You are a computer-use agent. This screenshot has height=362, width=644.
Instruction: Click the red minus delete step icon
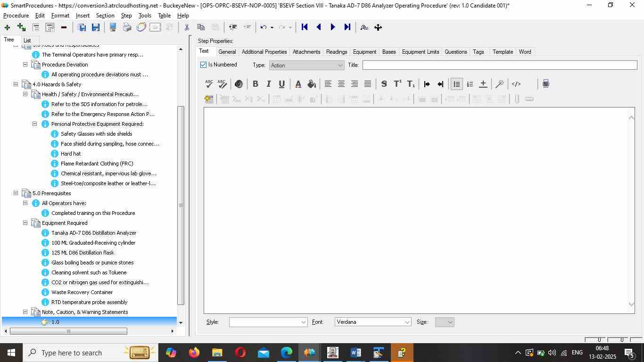(64, 27)
